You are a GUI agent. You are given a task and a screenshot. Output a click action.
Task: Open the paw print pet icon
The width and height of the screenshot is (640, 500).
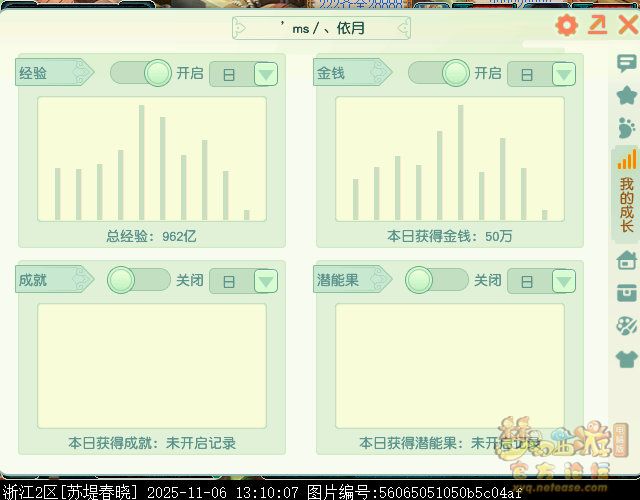pos(627,127)
